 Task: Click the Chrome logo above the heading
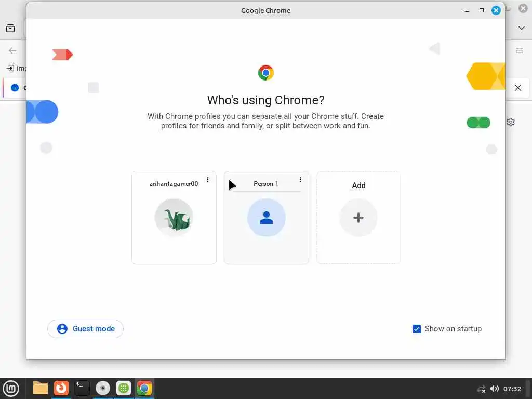click(x=265, y=73)
